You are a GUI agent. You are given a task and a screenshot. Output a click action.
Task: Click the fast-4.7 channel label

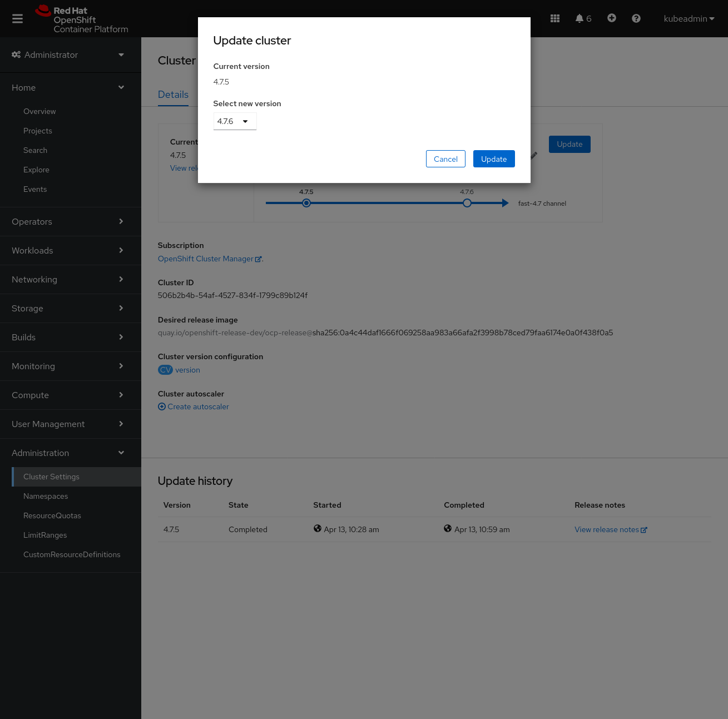542,204
